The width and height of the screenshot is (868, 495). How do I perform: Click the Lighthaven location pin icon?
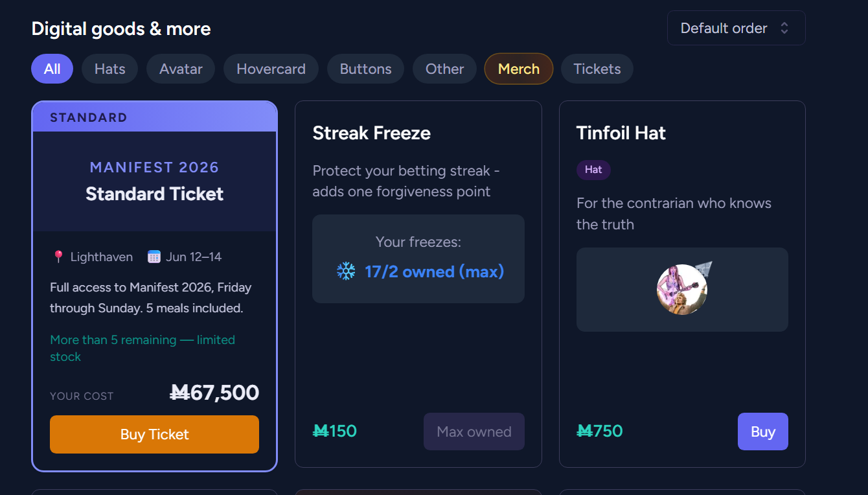pos(58,257)
